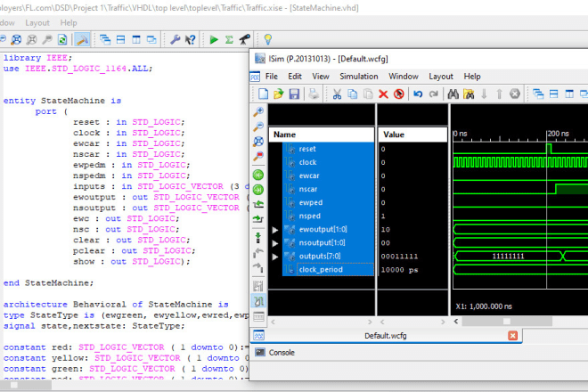Select the ewcar signal row
The width and height of the screenshot is (588, 392).
[328, 176]
